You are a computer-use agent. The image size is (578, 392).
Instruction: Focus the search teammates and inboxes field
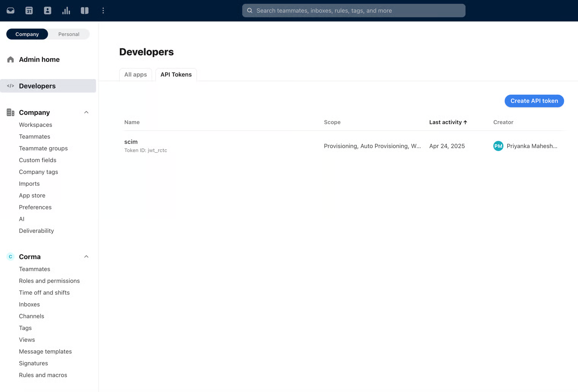pos(354,11)
